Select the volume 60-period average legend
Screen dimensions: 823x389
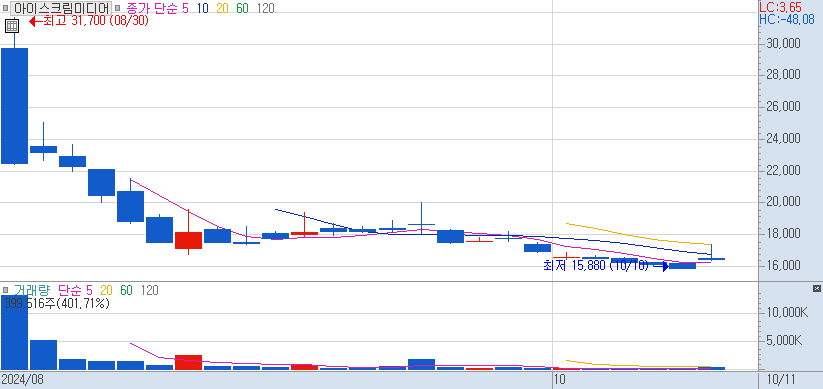126,290
